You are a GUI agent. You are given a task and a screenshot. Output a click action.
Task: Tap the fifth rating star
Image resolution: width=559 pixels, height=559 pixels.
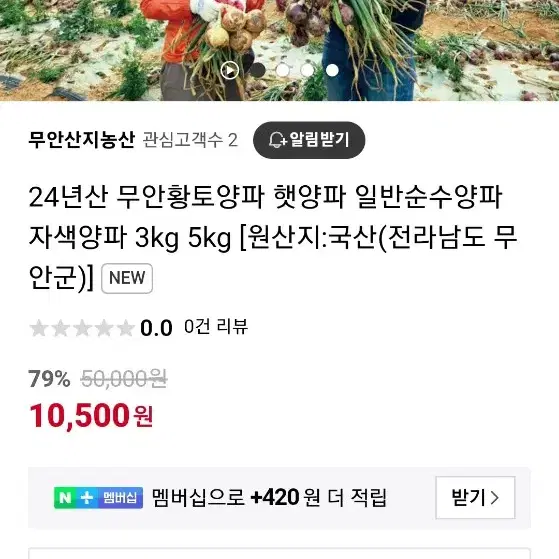tap(125, 328)
